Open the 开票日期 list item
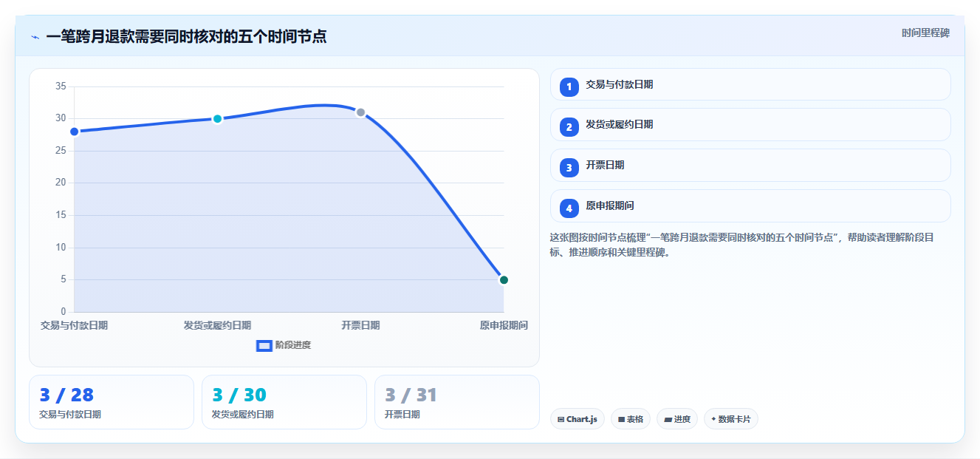This screenshot has width=980, height=459. point(750,165)
